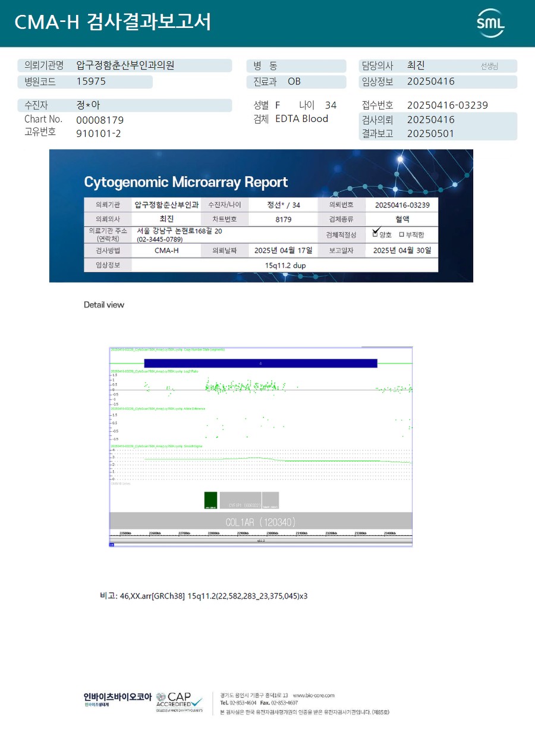Click hospital code value 15975
Viewport: 535px width, 756px height.
(91, 81)
